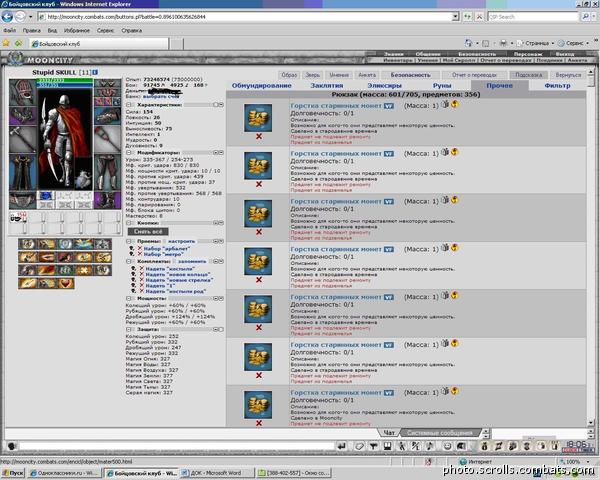The width and height of the screenshot is (600, 480).
Task: Switch to the Эликсиры tab
Action: pyautogui.click(x=384, y=86)
